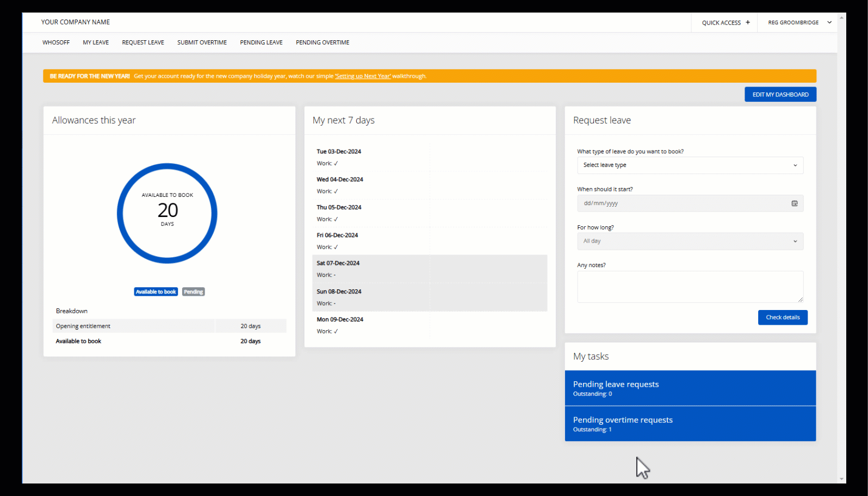
Task: Open Pending leave requests task
Action: 690,388
